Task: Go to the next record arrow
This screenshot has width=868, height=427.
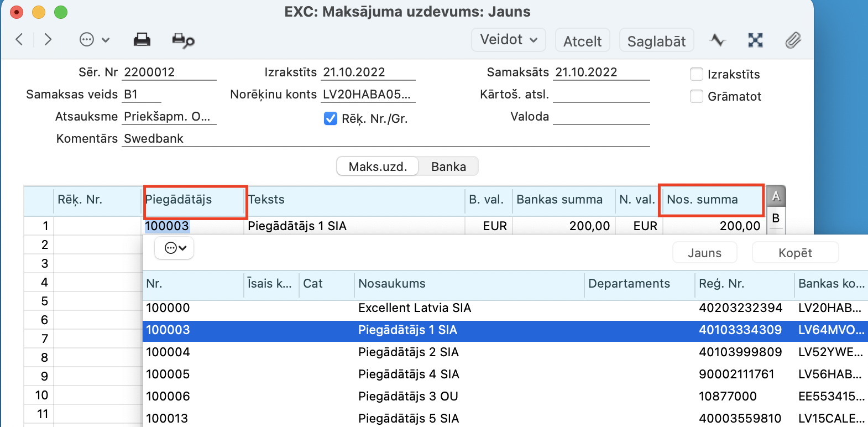Action: 48,39
